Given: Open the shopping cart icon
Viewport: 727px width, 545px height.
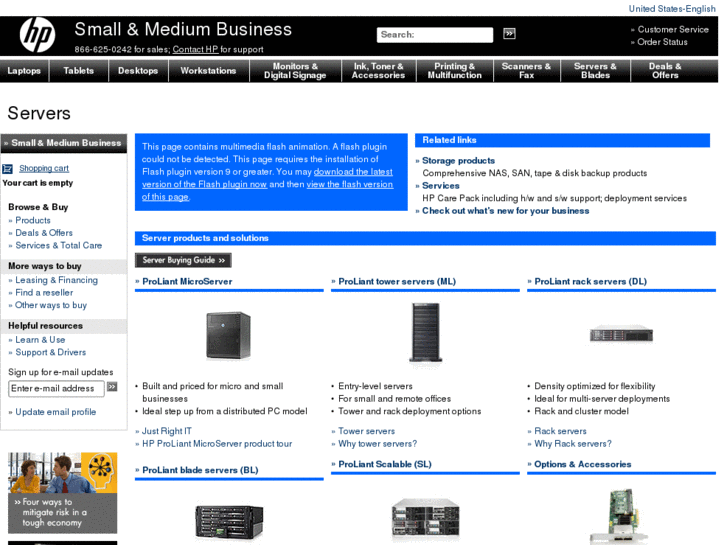Looking at the screenshot, I should click(7, 169).
